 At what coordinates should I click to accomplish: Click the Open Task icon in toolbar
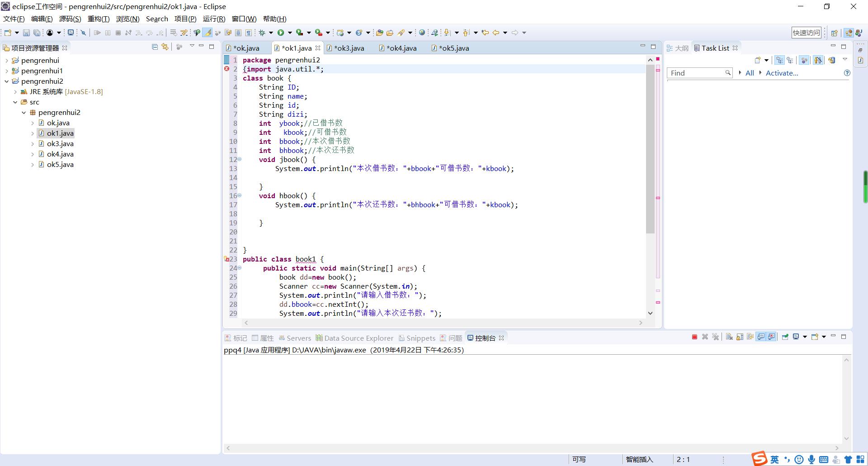390,33
